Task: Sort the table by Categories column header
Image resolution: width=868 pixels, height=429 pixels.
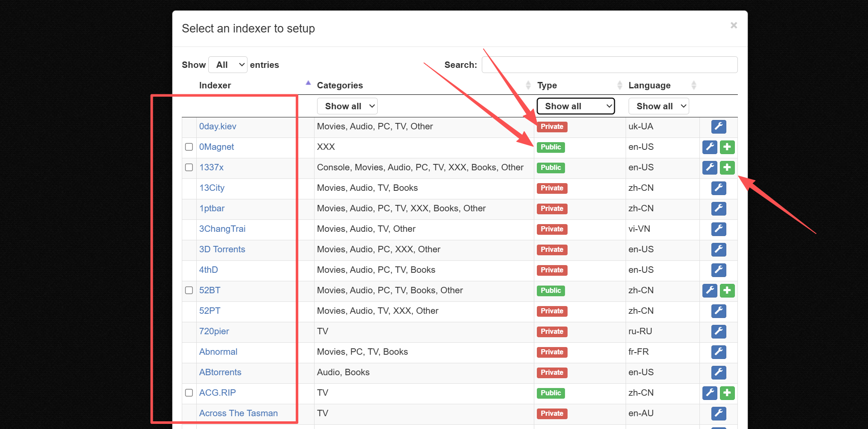Action: click(x=340, y=85)
